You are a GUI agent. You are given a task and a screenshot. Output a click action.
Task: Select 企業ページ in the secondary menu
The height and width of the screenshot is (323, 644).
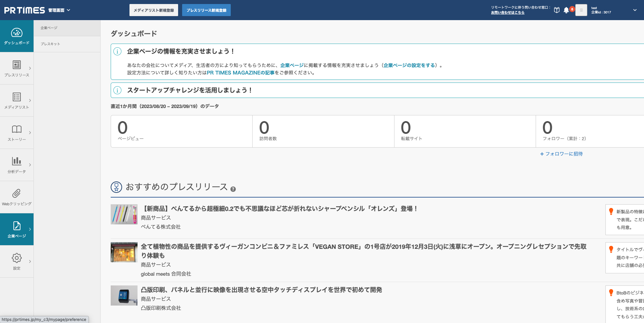tap(49, 28)
